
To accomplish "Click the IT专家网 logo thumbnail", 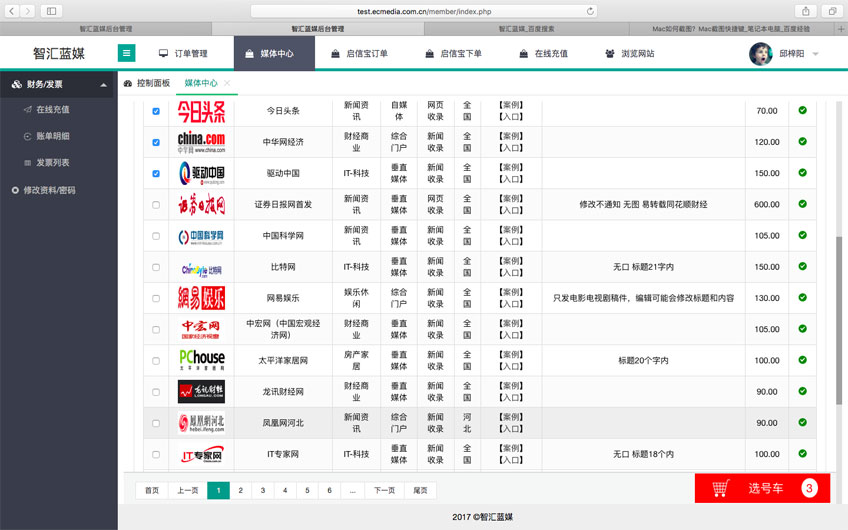I will point(201,455).
